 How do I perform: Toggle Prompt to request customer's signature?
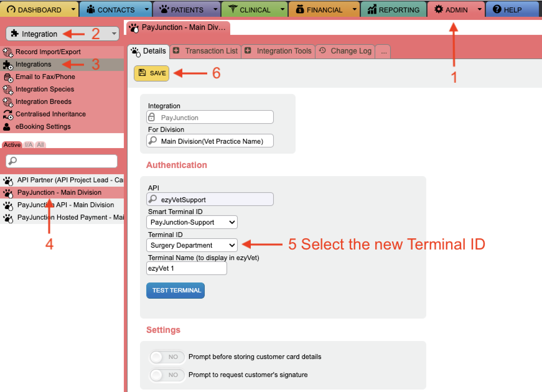tap(167, 375)
